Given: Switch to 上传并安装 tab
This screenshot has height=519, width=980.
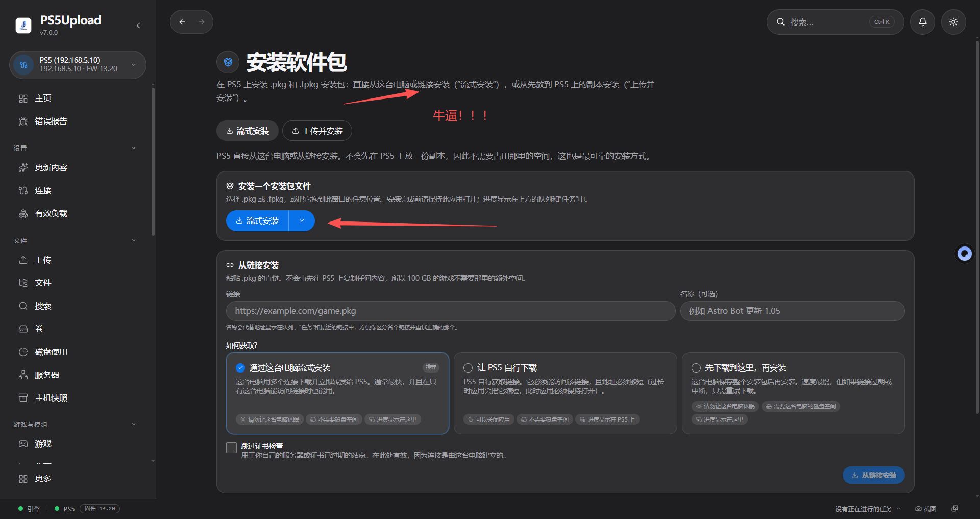Looking at the screenshot, I should pos(317,131).
